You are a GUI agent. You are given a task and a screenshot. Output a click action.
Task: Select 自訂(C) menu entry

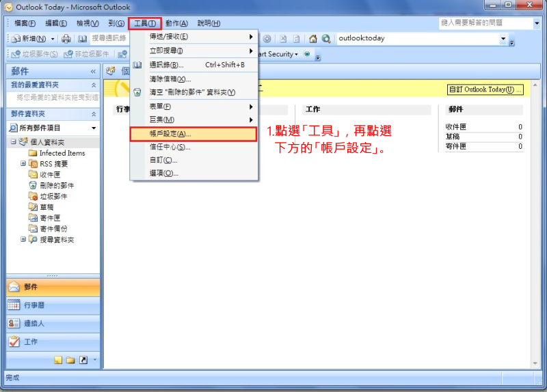[194, 160]
